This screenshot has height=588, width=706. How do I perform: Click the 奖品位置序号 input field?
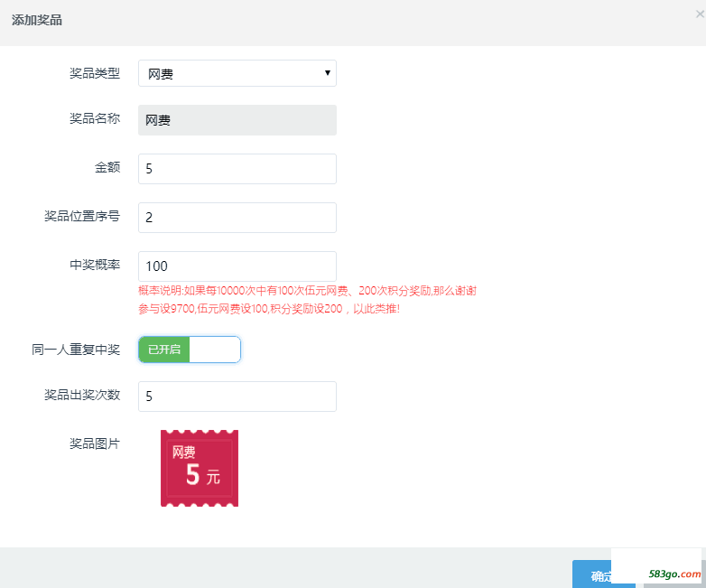click(237, 218)
